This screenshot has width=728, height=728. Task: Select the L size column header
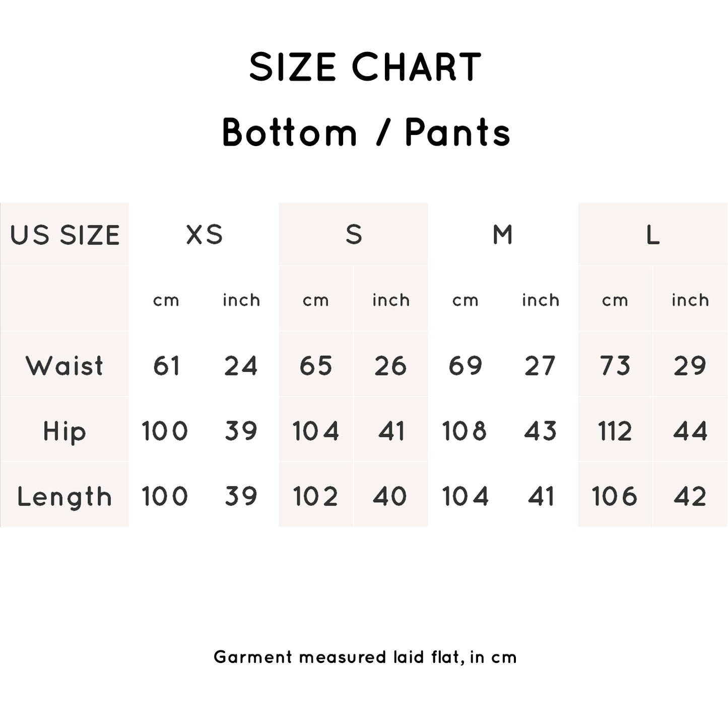653,235
